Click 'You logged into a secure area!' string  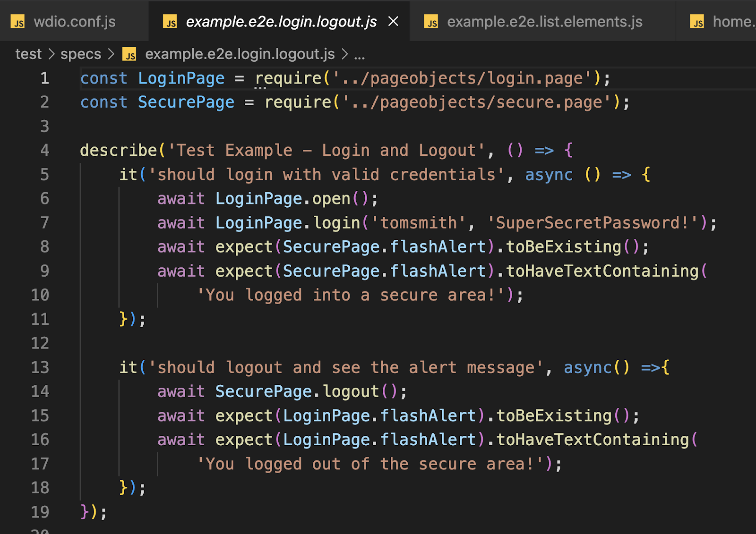coord(351,295)
